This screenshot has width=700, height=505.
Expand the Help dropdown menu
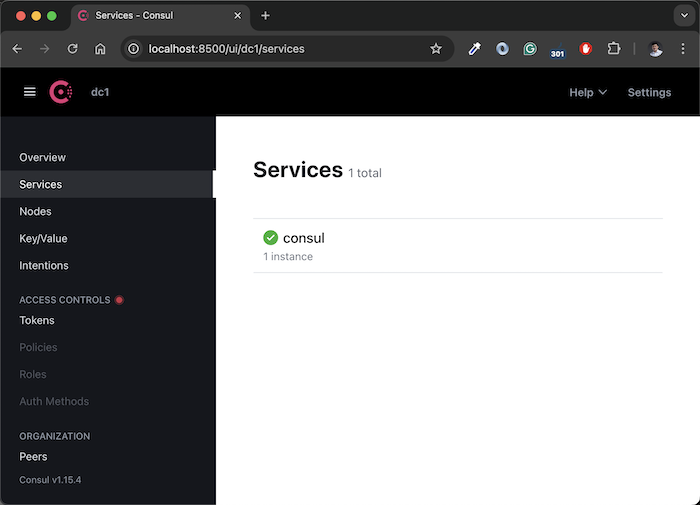tap(588, 92)
